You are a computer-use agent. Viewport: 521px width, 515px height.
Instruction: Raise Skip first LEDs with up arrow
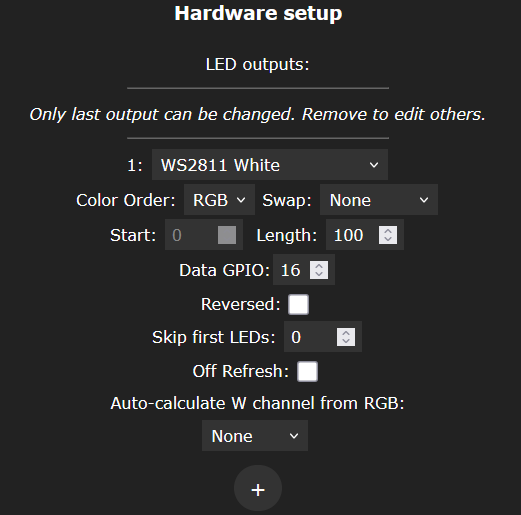[x=346, y=332]
